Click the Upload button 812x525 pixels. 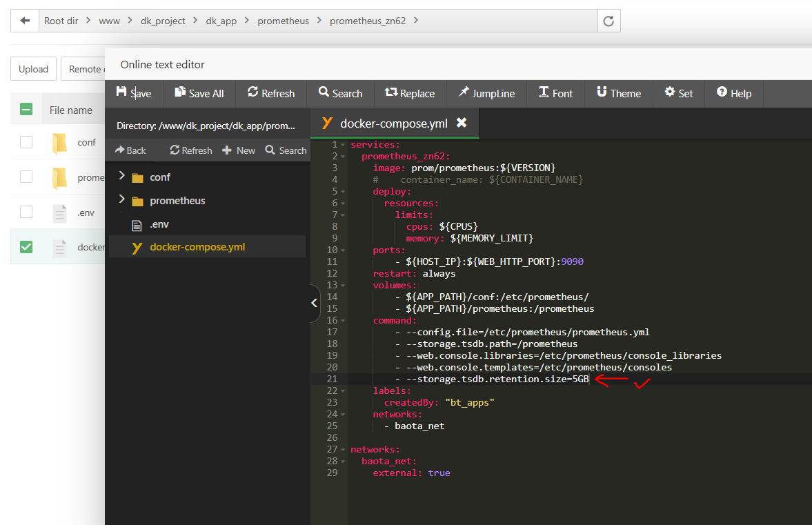(x=33, y=69)
